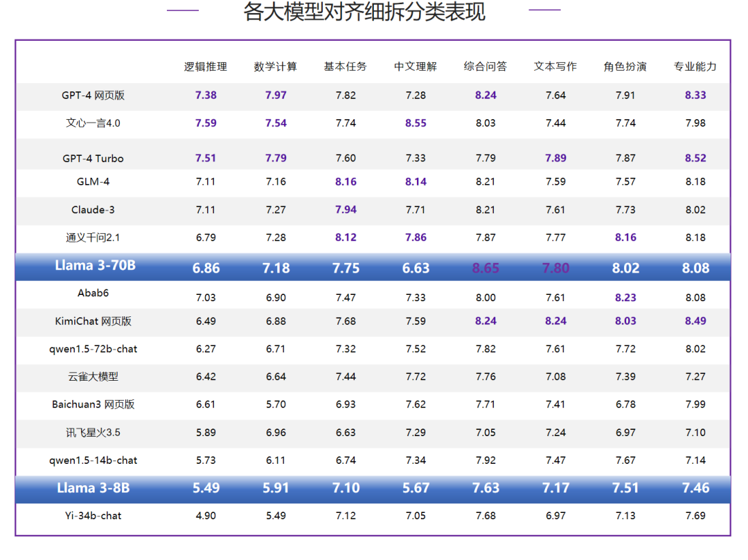The height and width of the screenshot is (560, 748).
Task: Select 讯飞星火3.5 逻辑推理 score 5.89
Action: 206,433
